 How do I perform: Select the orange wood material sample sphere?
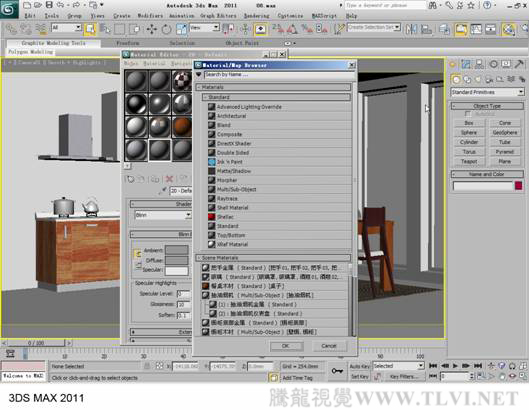(x=182, y=127)
